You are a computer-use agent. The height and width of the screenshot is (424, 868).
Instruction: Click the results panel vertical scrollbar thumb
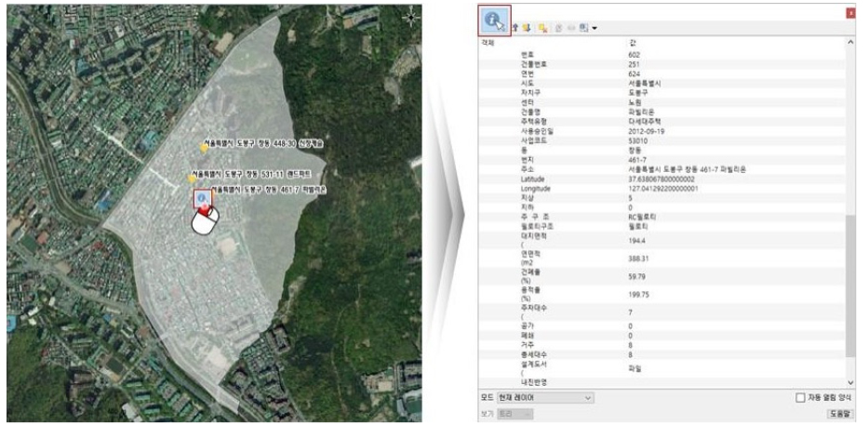851,285
